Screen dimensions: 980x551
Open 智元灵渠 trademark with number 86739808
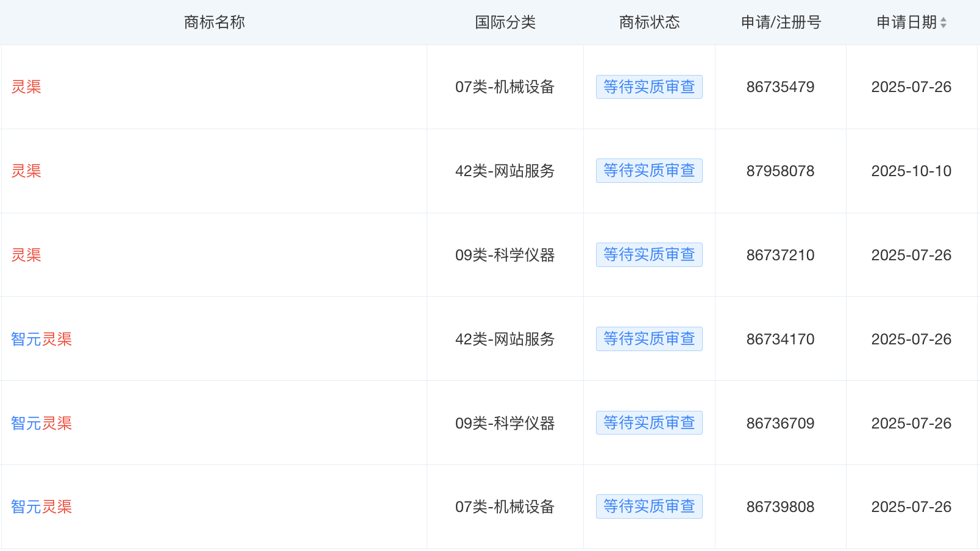(x=41, y=507)
